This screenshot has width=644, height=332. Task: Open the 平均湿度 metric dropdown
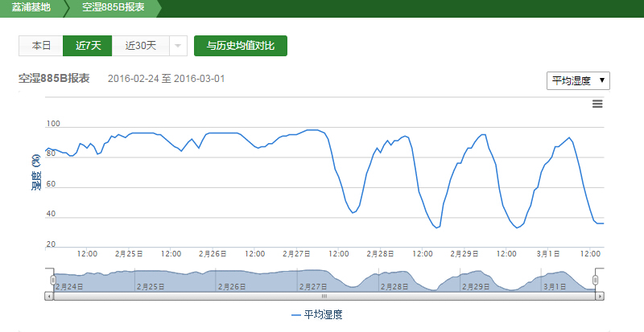(x=578, y=80)
